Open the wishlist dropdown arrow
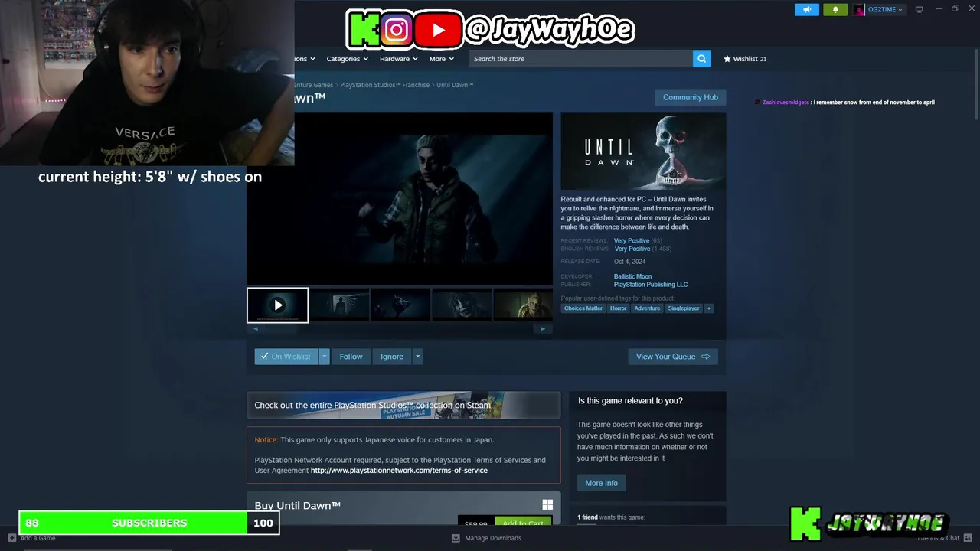Viewport: 980px width, 551px height. 324,357
